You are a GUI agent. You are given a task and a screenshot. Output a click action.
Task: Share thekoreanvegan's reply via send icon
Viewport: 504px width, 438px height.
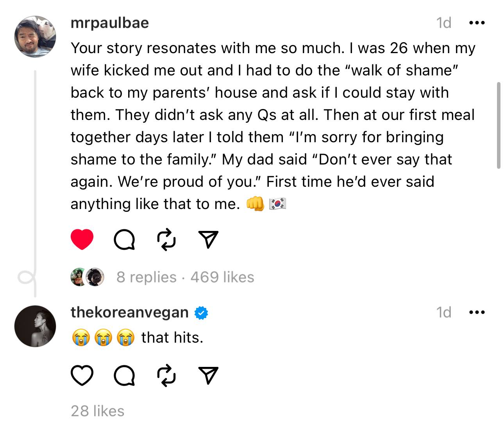(x=208, y=375)
